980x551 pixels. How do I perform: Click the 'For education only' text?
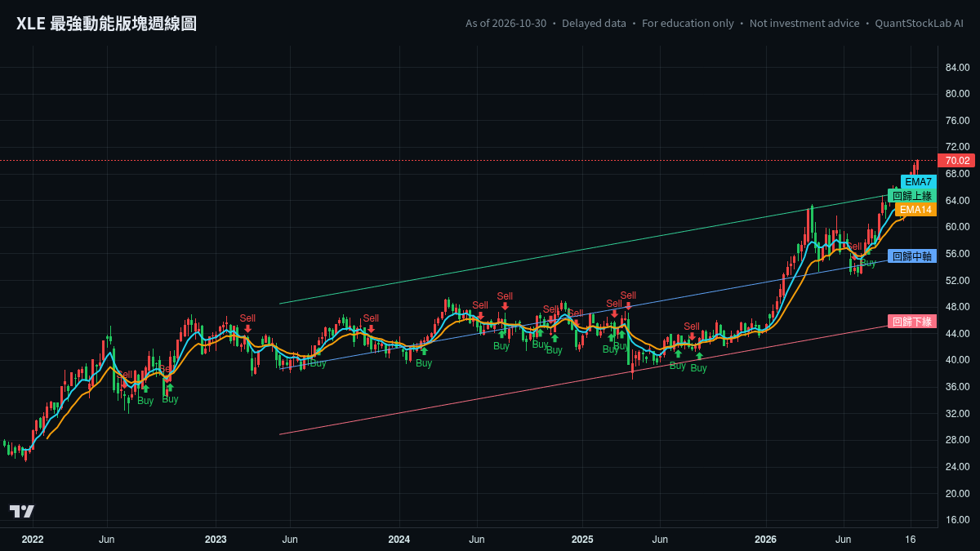[x=688, y=24]
